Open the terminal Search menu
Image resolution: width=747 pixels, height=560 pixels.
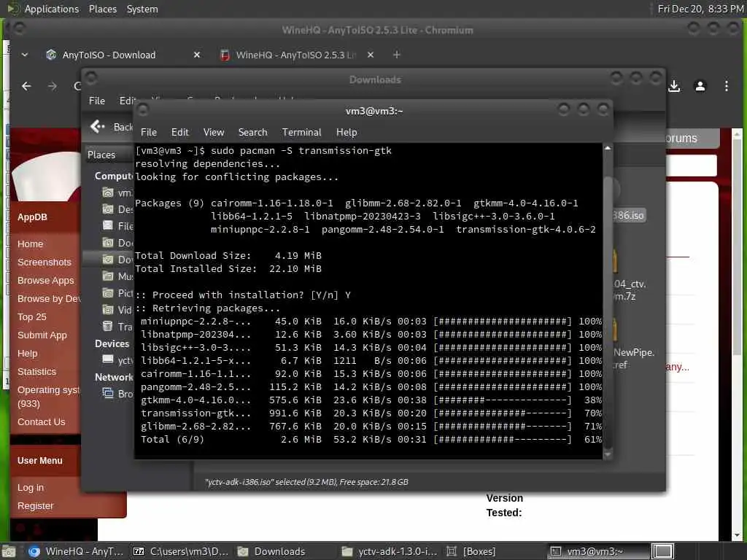252,133
